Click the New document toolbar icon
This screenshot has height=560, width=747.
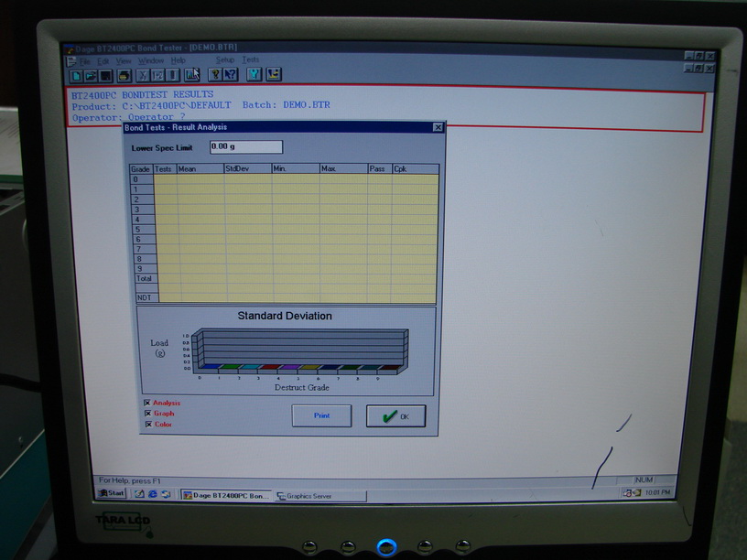(76, 76)
